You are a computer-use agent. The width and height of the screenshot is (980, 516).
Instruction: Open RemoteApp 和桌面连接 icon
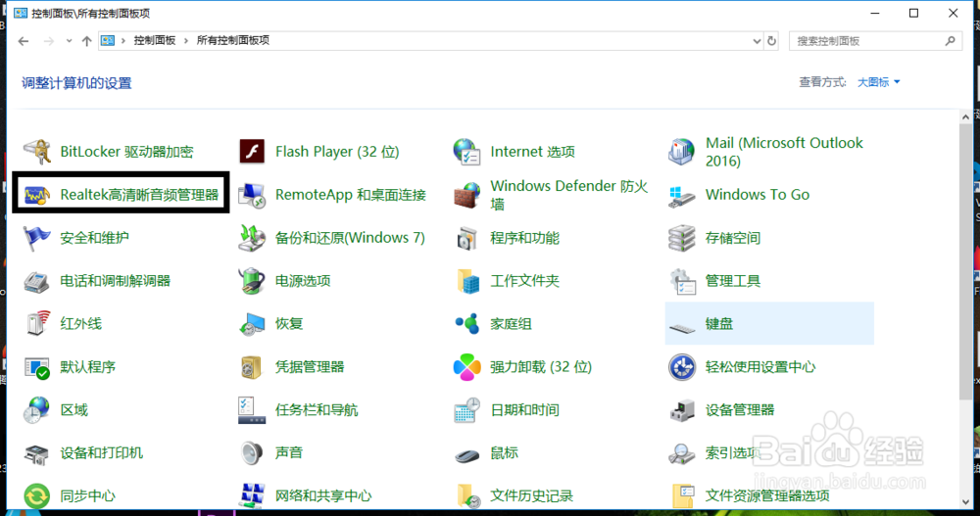point(252,195)
